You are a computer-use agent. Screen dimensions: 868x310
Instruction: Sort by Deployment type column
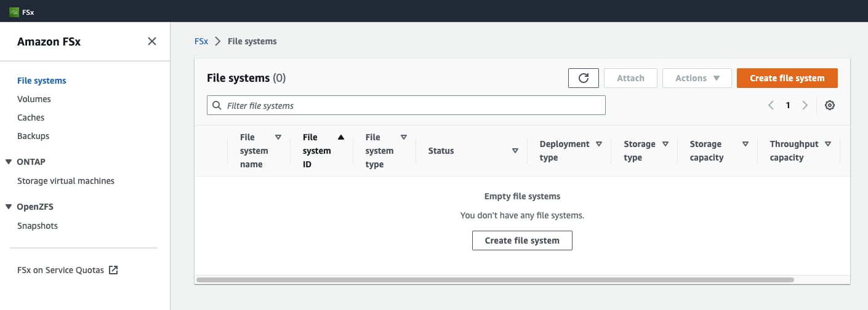[599, 144]
